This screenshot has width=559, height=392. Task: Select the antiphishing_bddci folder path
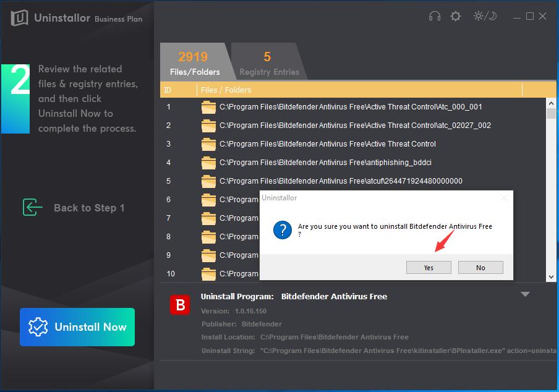pos(325,163)
